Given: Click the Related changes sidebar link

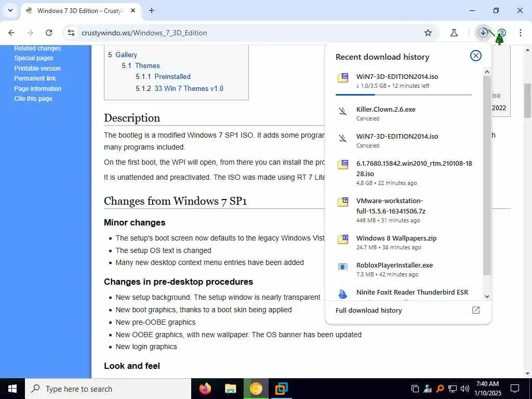Looking at the screenshot, I should [37, 48].
